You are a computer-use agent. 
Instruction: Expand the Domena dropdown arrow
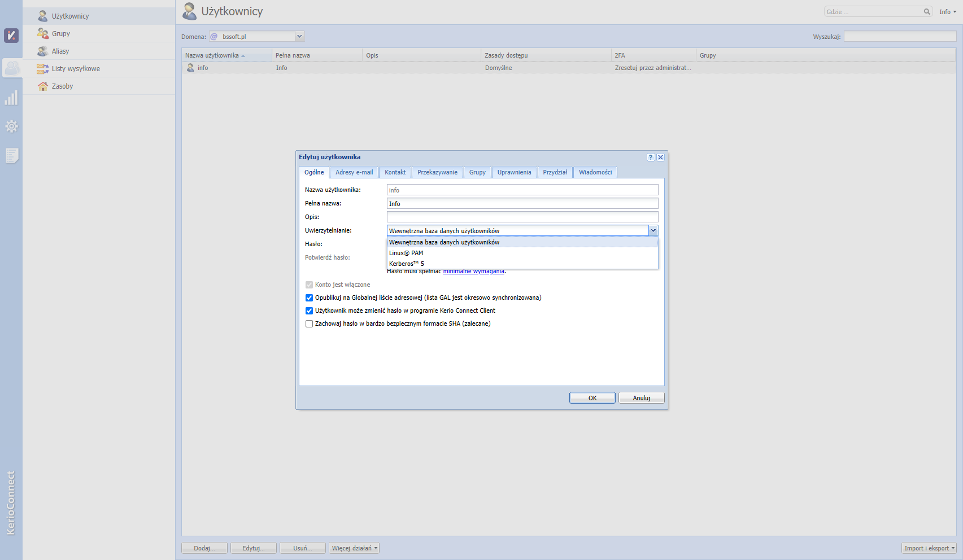click(299, 37)
